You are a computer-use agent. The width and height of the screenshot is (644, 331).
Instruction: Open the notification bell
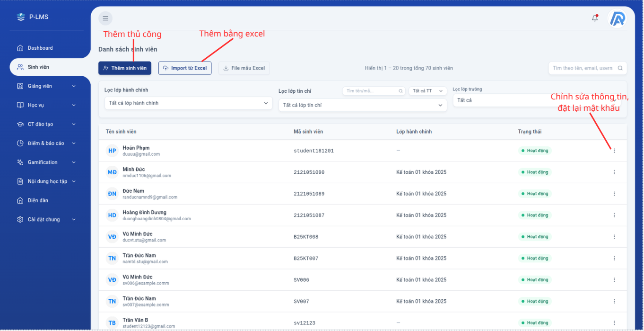[x=595, y=18]
